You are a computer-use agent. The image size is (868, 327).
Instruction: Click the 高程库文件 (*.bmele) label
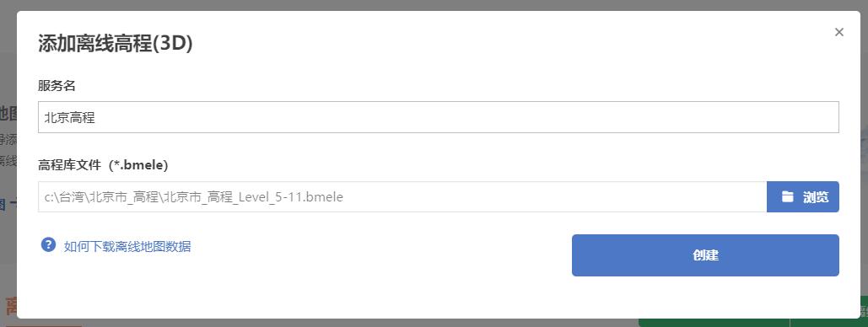click(103, 165)
